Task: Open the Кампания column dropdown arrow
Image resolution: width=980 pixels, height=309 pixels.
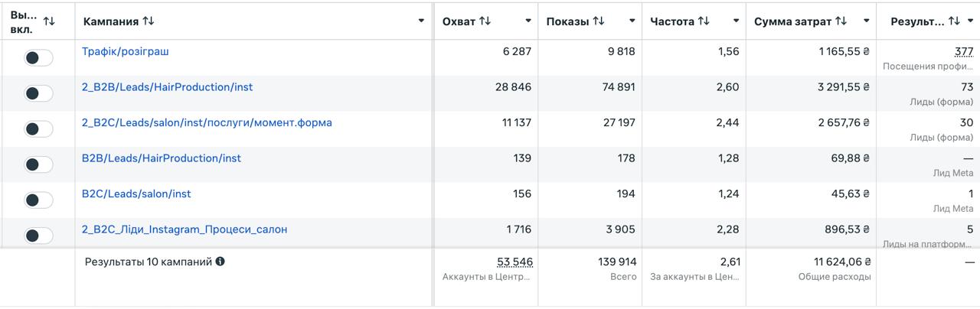Action: 421,21
